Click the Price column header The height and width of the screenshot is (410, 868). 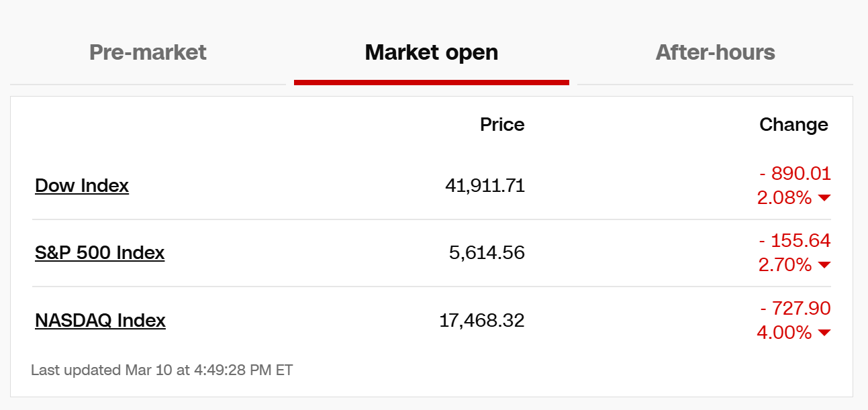tap(502, 125)
